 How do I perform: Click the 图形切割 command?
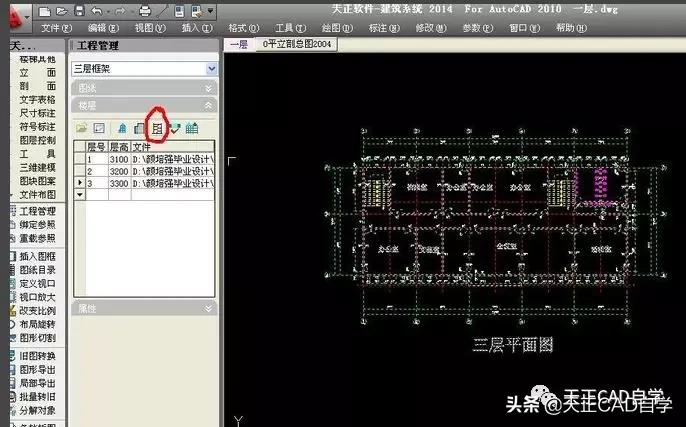click(38, 338)
